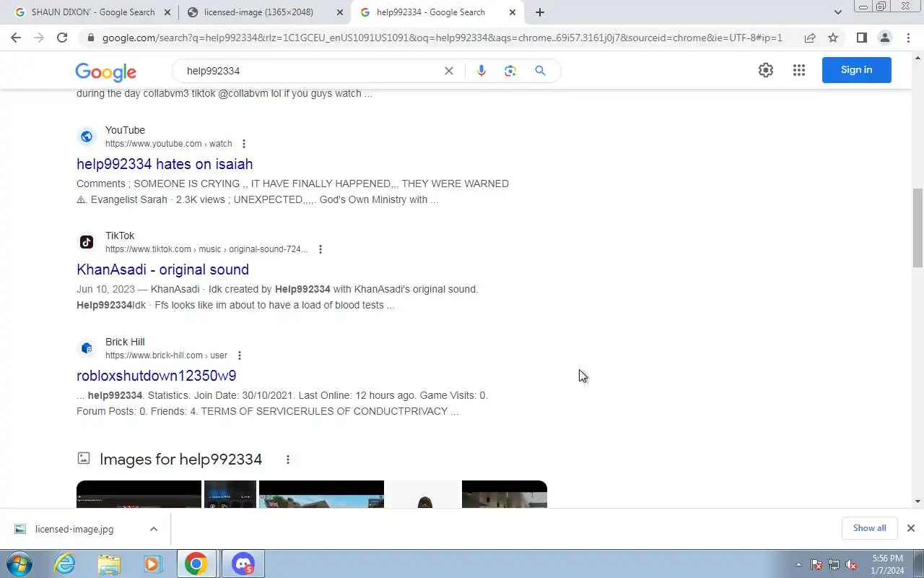
Task: Click the 'Images for help992334' heading
Action: pos(180,460)
